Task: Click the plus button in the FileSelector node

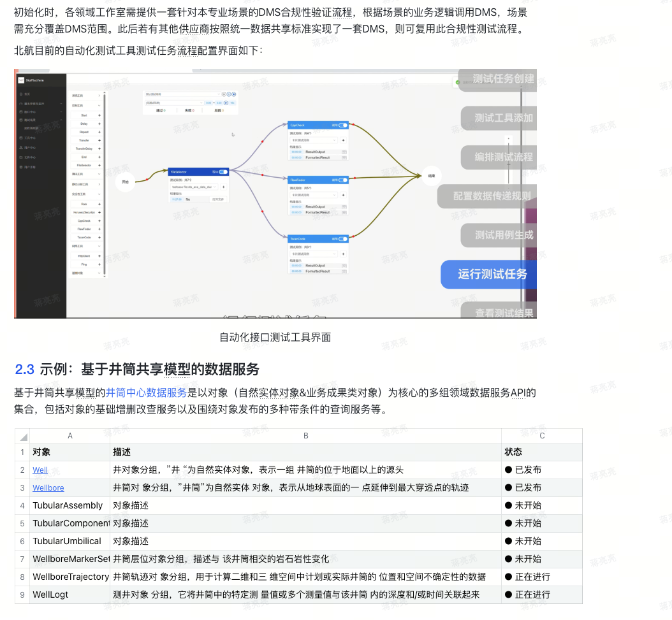Action: coord(223,187)
